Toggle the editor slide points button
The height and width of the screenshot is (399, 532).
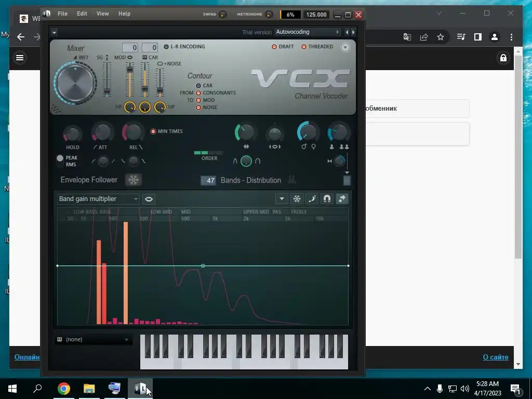(x=342, y=199)
